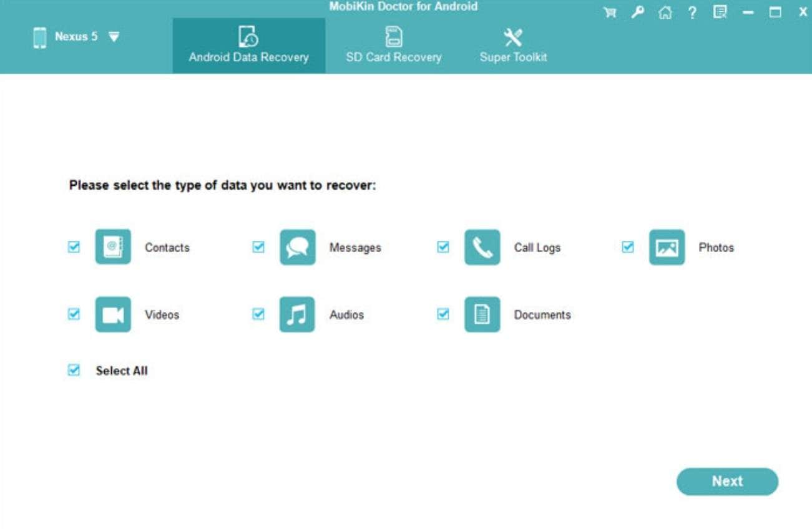Image resolution: width=812 pixels, height=529 pixels.
Task: Toggle the Select All checkbox
Action: pos(74,371)
